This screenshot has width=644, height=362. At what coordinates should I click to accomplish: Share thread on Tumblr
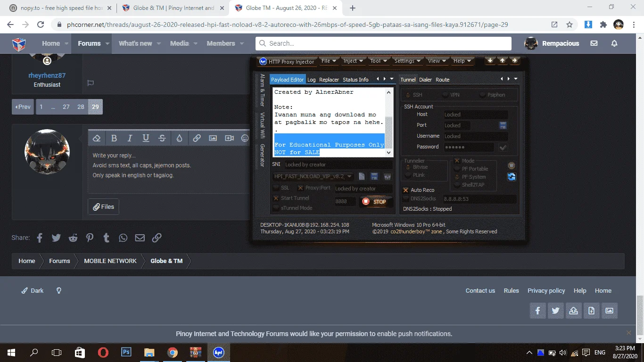[x=107, y=238]
